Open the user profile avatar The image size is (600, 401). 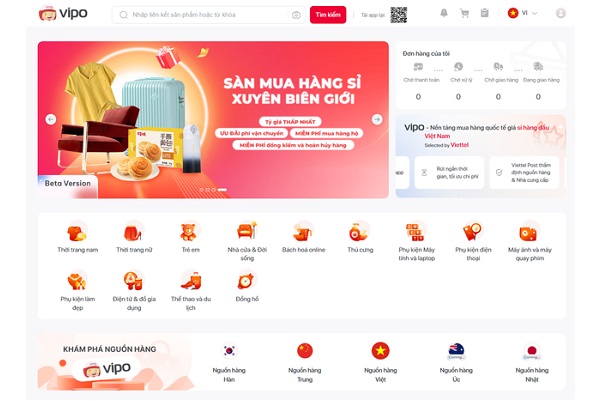click(561, 13)
